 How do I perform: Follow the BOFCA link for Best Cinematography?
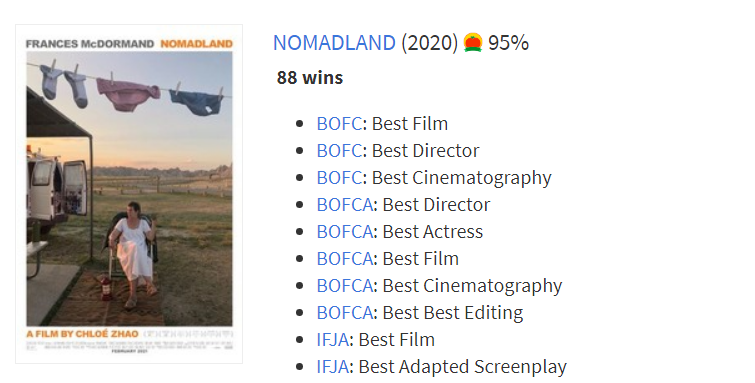tap(344, 286)
